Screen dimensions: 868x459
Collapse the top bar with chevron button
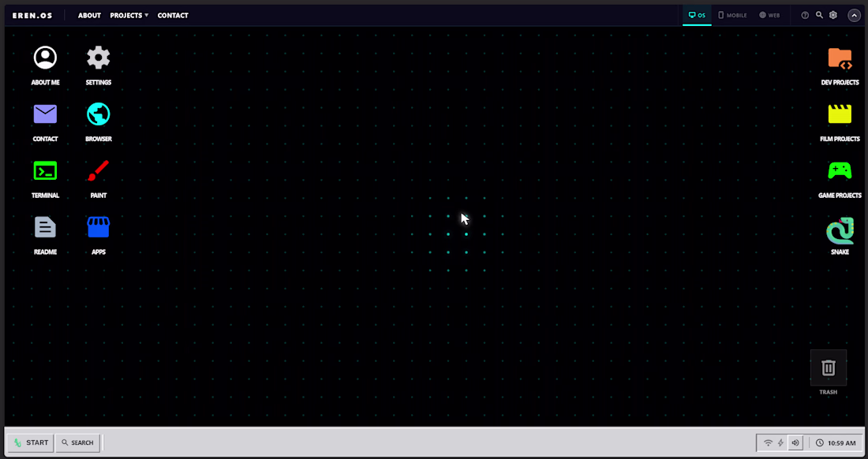tap(854, 16)
